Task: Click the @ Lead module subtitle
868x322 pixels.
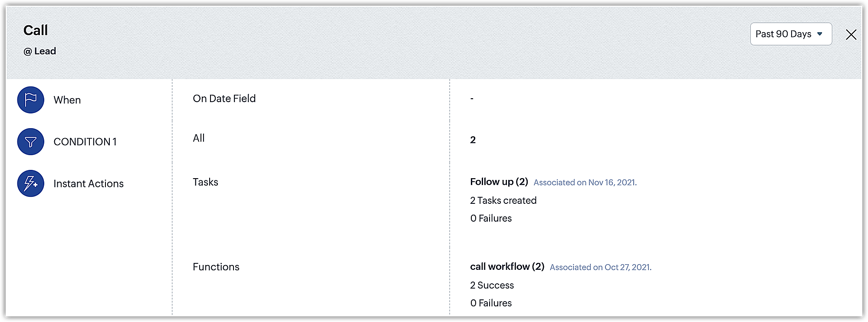Action: (39, 51)
